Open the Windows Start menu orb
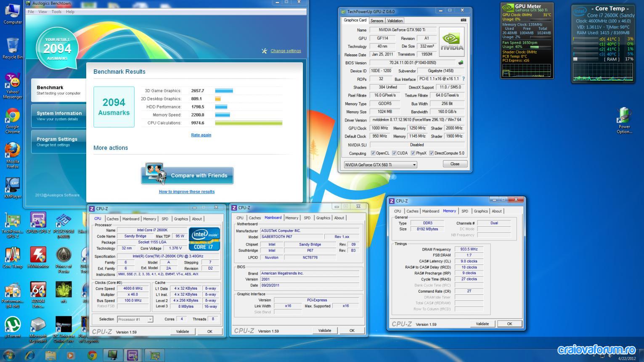 pos(8,355)
